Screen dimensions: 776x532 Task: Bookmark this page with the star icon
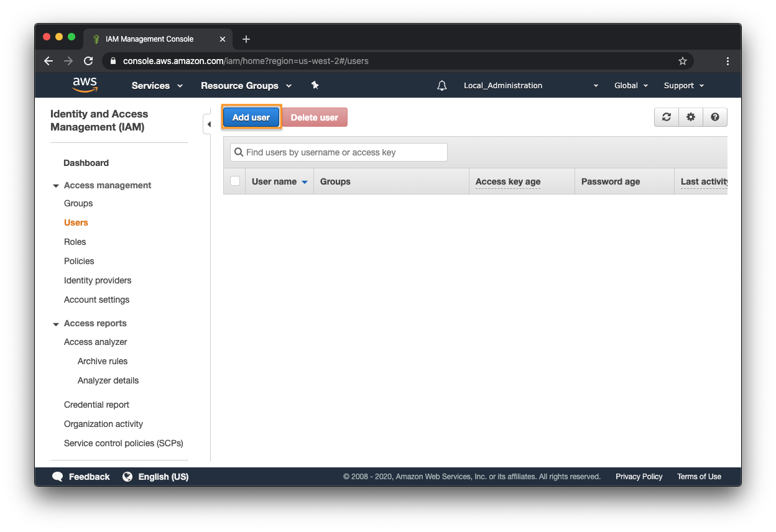click(683, 61)
